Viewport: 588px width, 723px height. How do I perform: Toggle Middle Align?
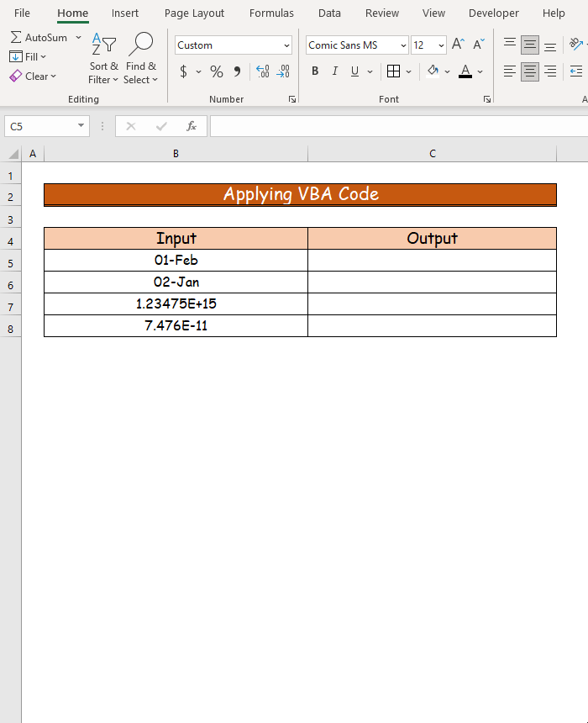[530, 45]
